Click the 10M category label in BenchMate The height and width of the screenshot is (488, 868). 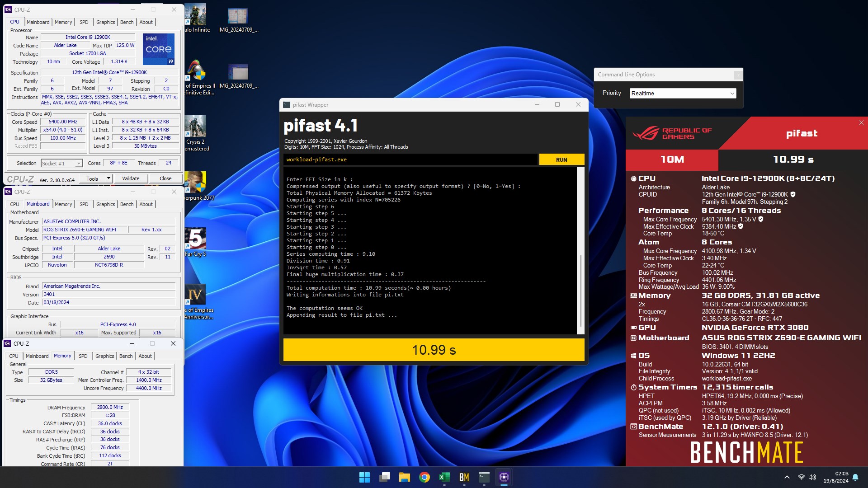coord(672,160)
